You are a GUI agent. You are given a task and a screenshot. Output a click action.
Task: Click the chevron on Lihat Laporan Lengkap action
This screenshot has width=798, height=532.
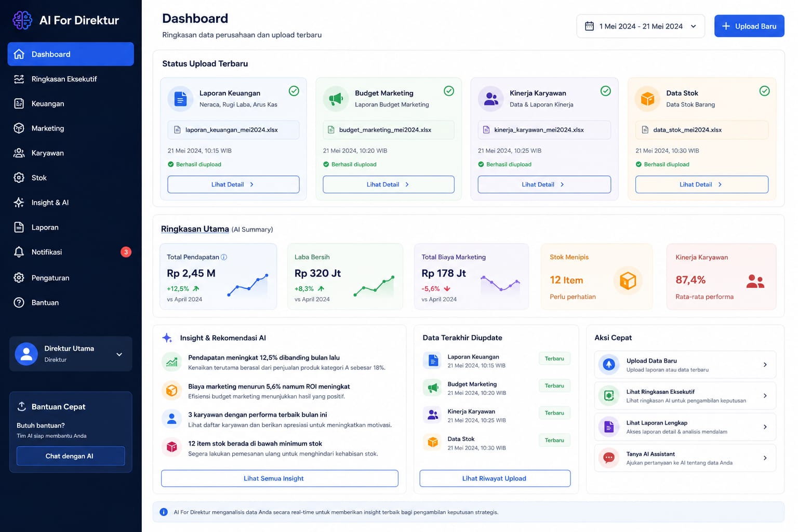pos(765,427)
